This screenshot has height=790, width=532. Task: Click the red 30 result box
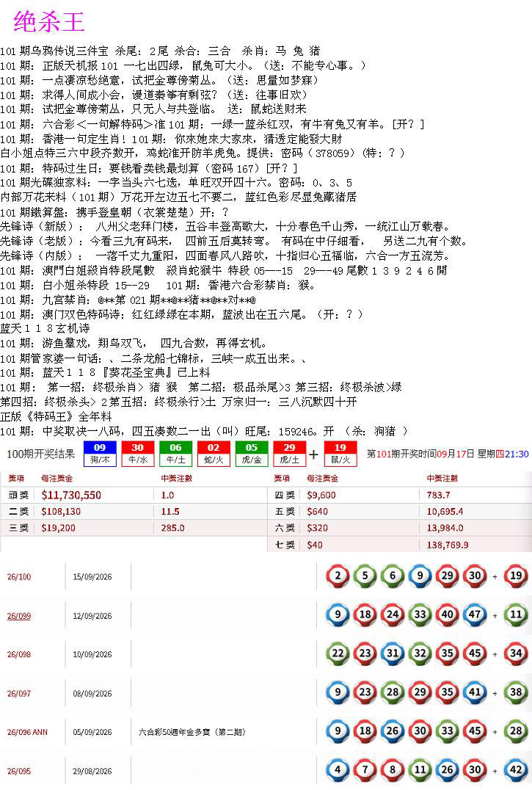tap(137, 454)
